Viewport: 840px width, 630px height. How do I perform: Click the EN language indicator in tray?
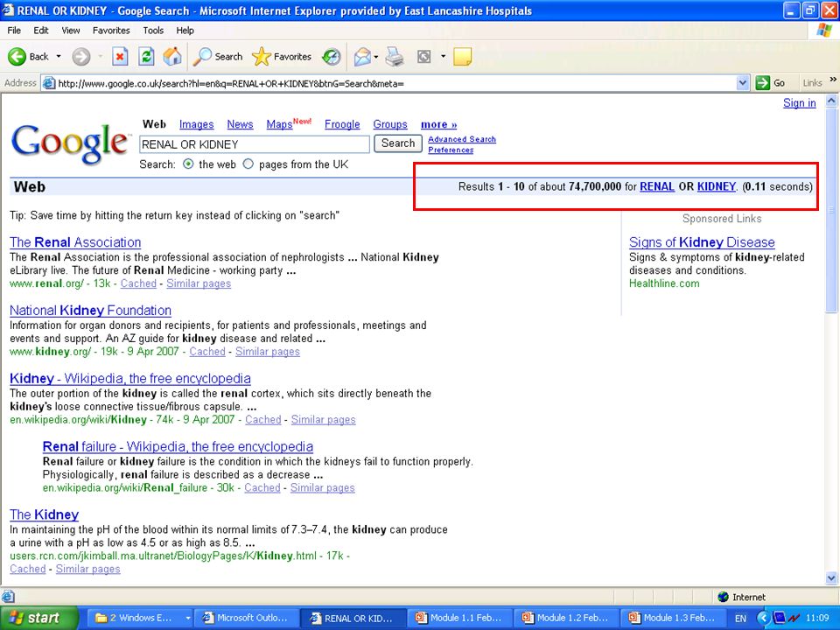coord(741,619)
